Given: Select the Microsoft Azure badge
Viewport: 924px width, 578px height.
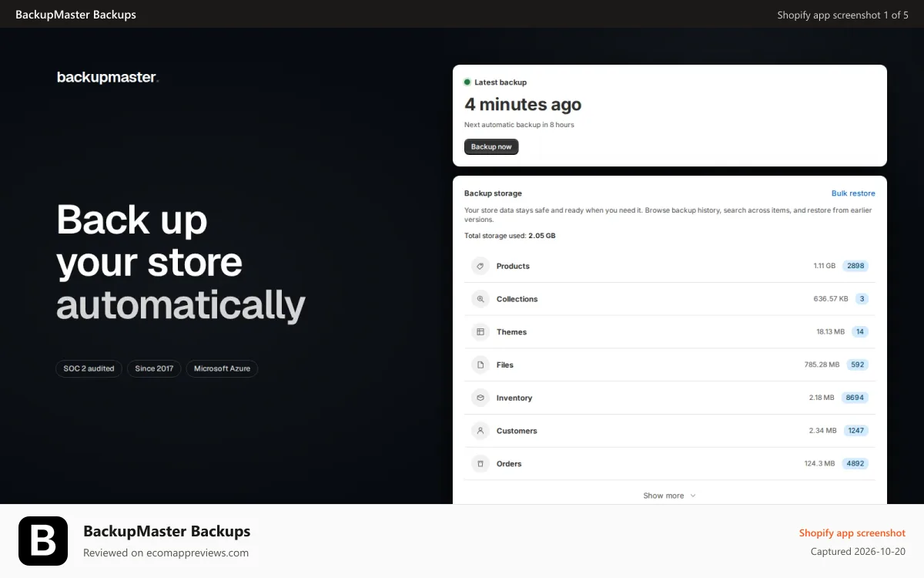Looking at the screenshot, I should [222, 368].
